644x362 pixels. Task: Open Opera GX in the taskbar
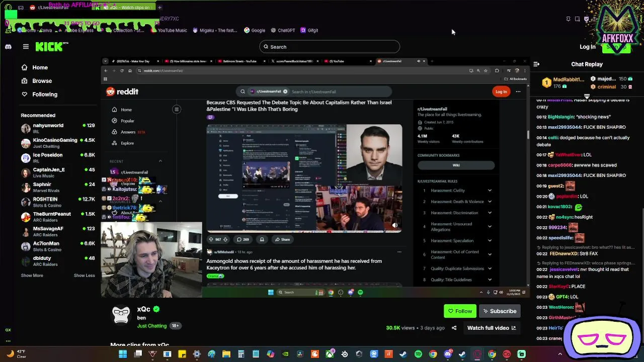(x=477, y=354)
